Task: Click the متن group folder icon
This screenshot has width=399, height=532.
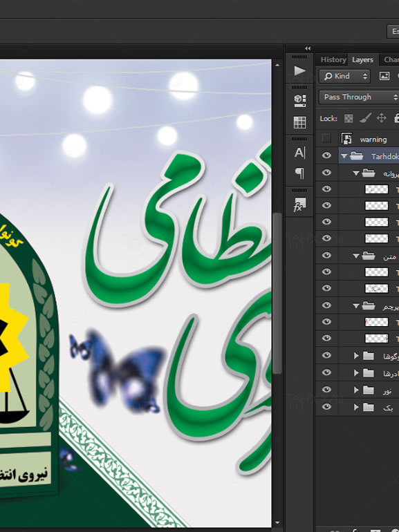Action: coord(369,256)
